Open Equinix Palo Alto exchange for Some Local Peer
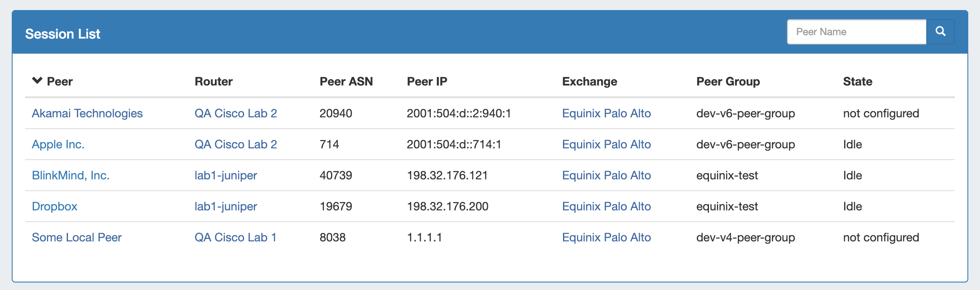Image resolution: width=980 pixels, height=290 pixels. coord(606,237)
